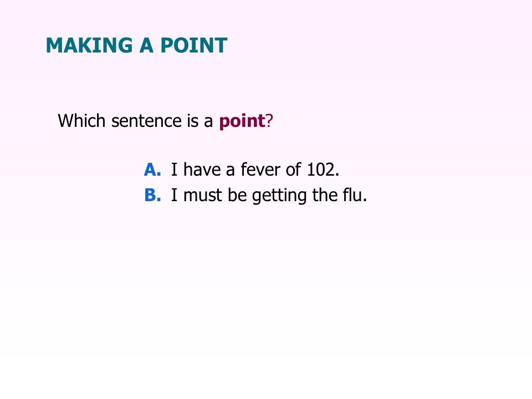532x399 pixels.
Task: Click the bold maroon word "point"
Action: [242, 121]
